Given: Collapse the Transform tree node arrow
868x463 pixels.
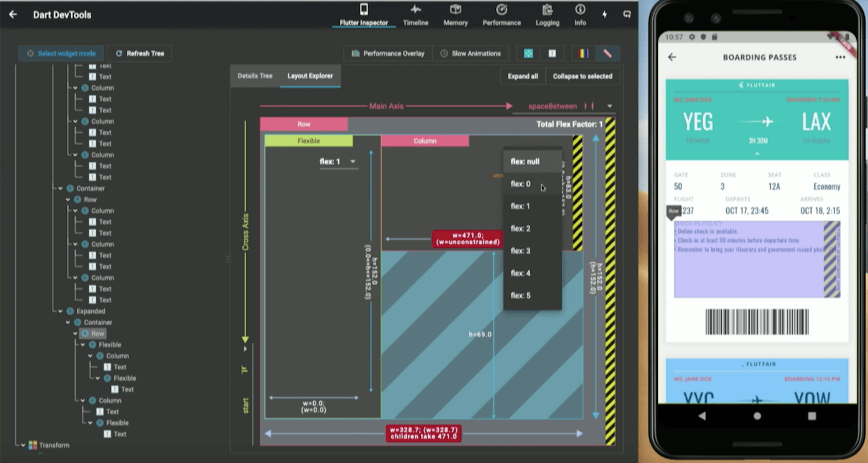Looking at the screenshot, I should pyautogui.click(x=24, y=445).
